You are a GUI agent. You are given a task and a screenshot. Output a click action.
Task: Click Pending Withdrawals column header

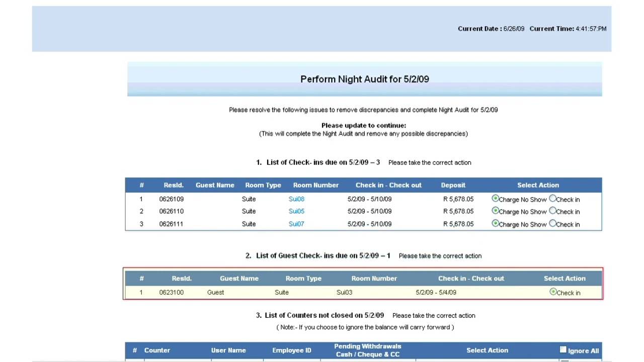(x=368, y=350)
